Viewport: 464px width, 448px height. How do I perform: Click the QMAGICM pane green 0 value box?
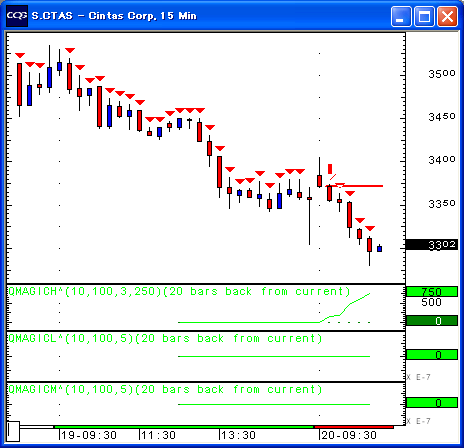432,403
